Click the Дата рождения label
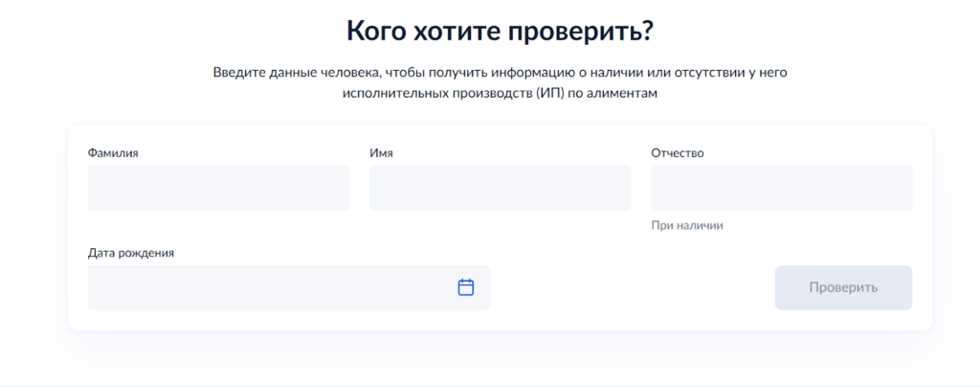980x387 pixels. coord(131,253)
